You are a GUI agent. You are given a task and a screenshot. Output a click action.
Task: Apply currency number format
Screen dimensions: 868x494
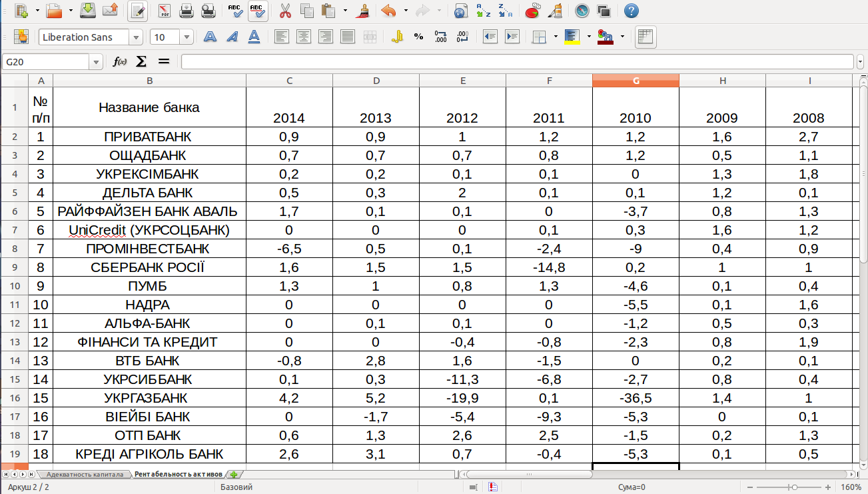[397, 37]
